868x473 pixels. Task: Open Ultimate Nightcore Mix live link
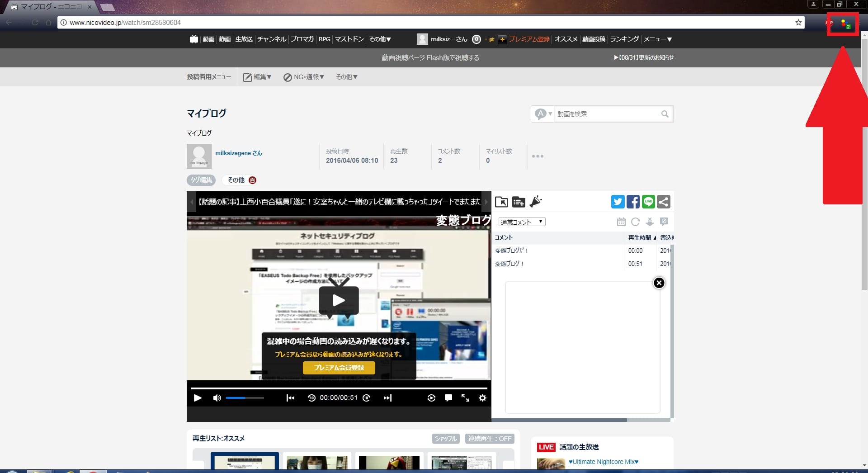(604, 462)
